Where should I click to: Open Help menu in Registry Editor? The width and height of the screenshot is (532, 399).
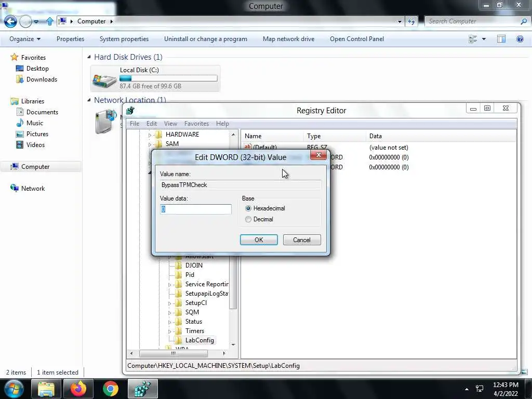pos(222,124)
